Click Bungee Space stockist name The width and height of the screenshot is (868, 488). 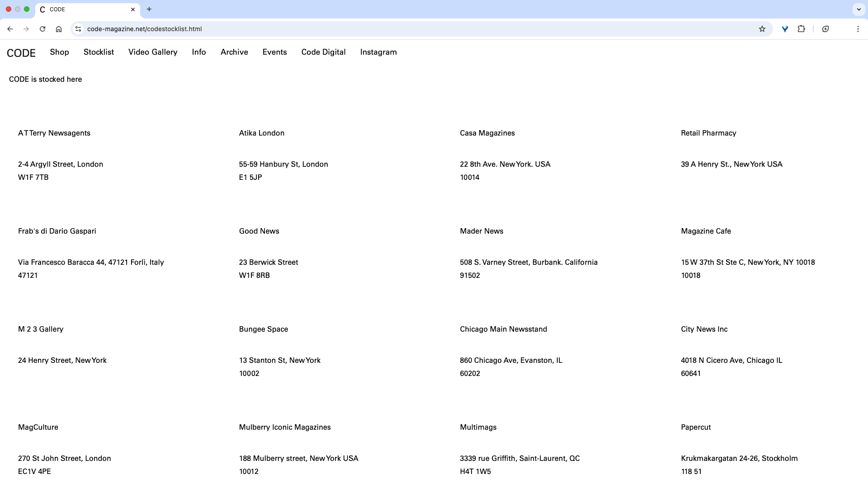pyautogui.click(x=264, y=329)
